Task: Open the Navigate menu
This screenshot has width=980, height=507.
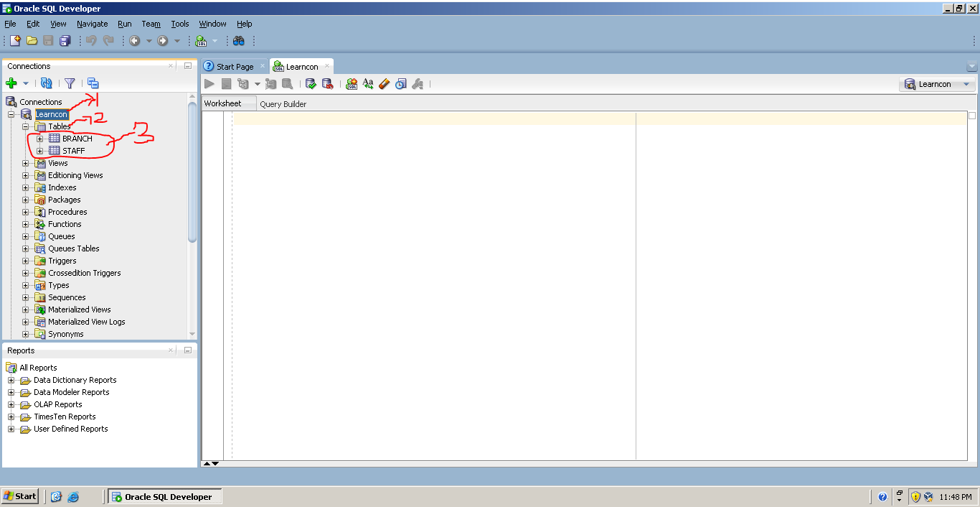Action: [93, 24]
